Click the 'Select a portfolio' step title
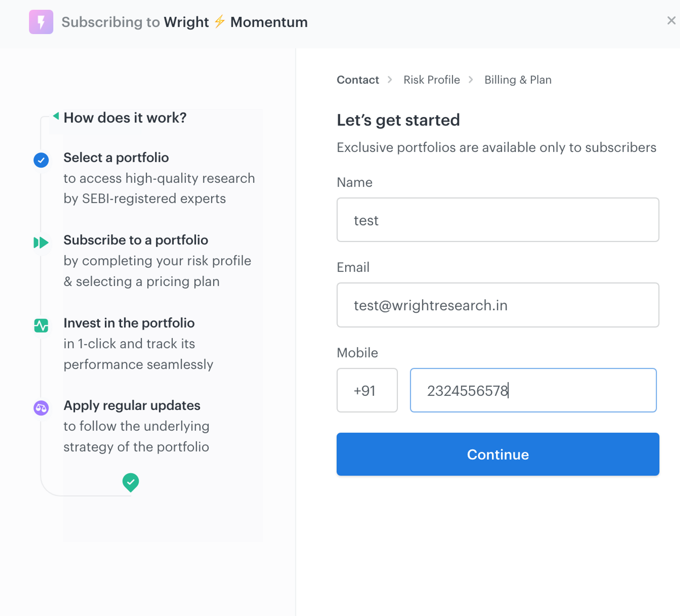 (116, 158)
